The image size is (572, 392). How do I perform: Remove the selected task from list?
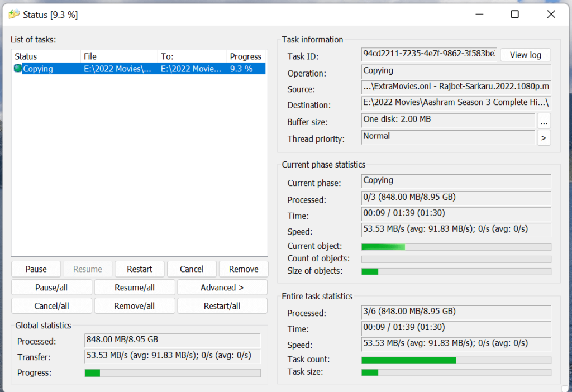(244, 269)
